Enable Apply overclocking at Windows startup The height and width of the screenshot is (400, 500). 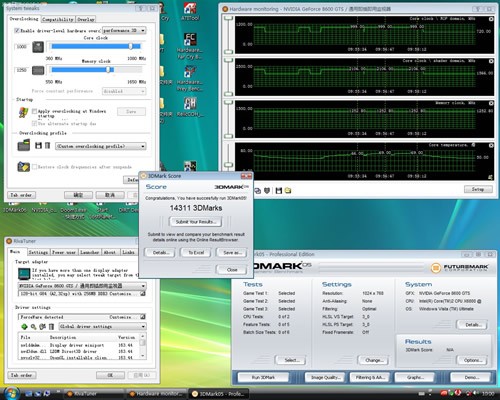tap(34, 111)
